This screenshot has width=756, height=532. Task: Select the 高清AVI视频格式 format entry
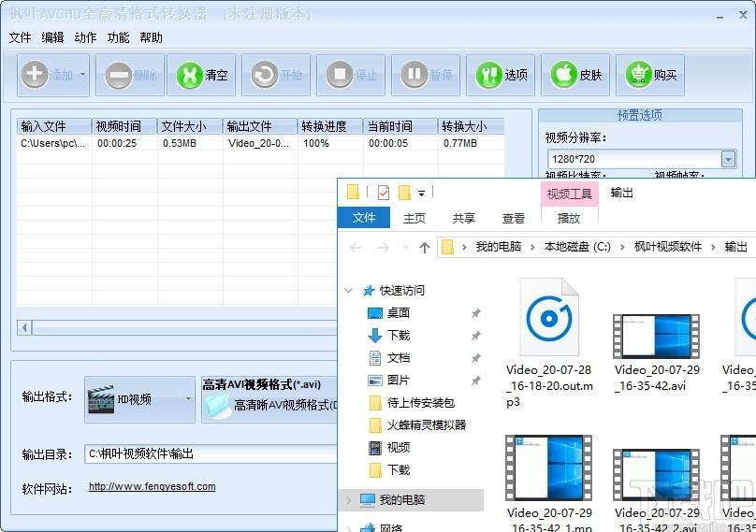coord(269,399)
